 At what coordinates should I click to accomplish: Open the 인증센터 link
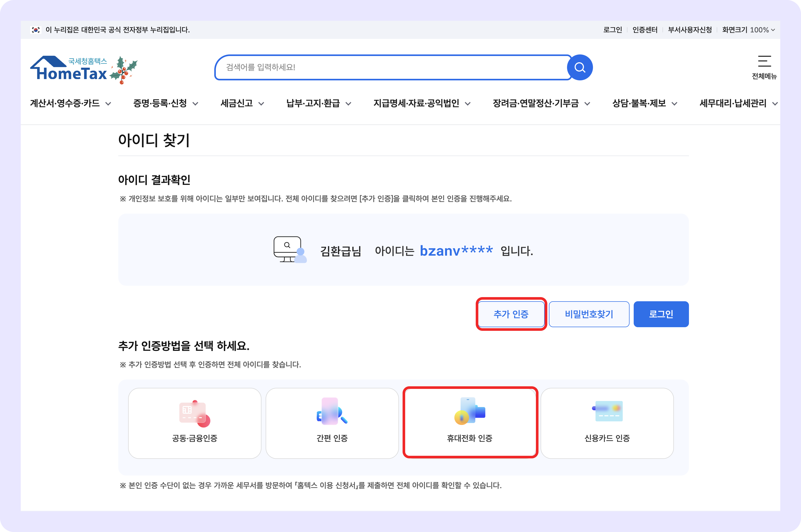coord(645,30)
